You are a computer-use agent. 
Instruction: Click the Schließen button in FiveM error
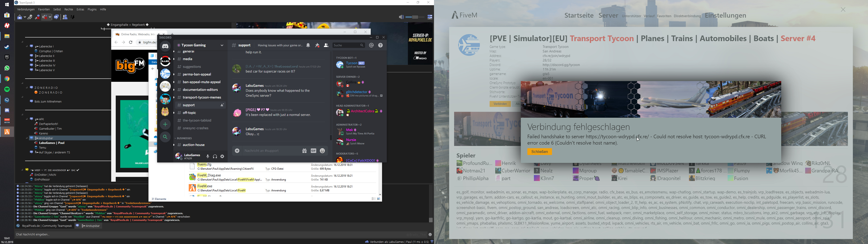pos(540,152)
